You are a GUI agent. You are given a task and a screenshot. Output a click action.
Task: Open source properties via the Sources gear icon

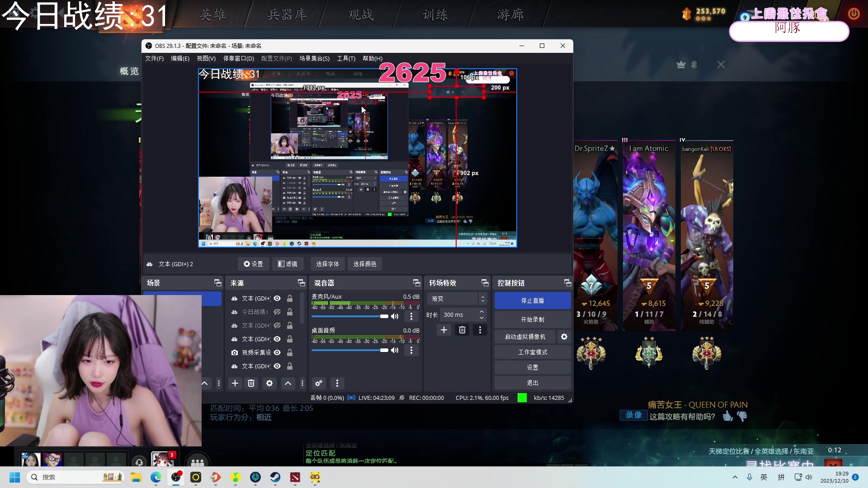[269, 383]
